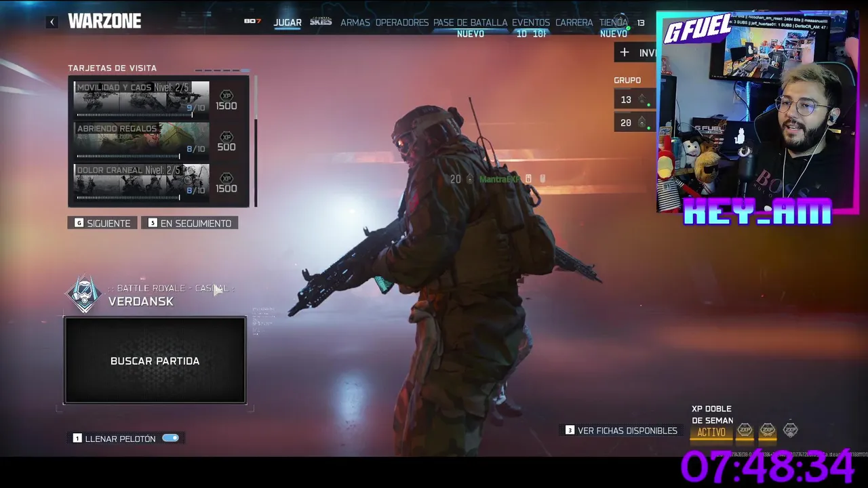Click the Abriendo Regalos progress bar

point(128,157)
